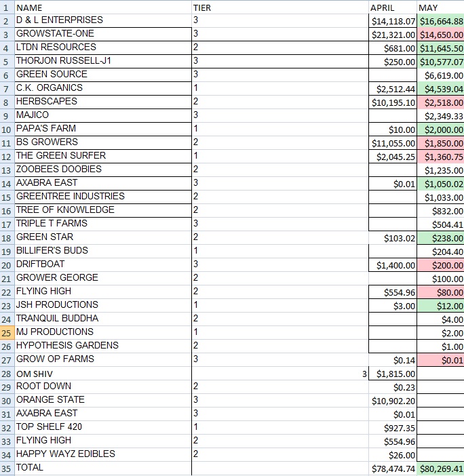Viewport: 464px width, 476px height.
Task: Click the APRIL header cell
Action: (392, 7)
